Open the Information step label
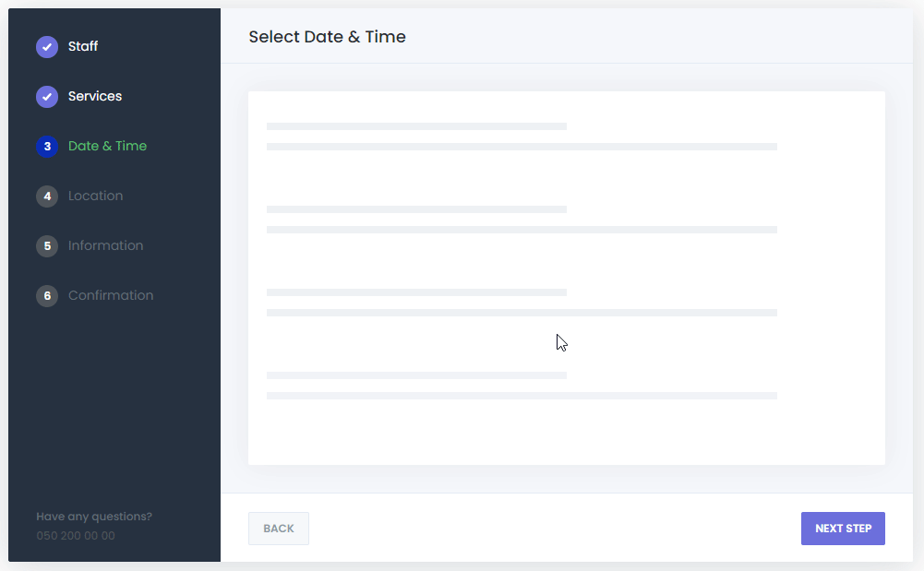 point(105,245)
